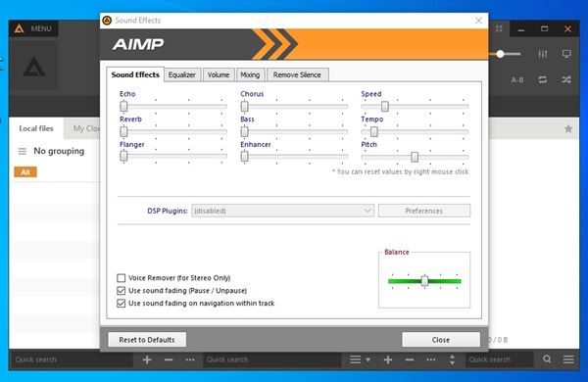588x382 pixels.
Task: Toggle repeat playback icon
Action: (543, 79)
